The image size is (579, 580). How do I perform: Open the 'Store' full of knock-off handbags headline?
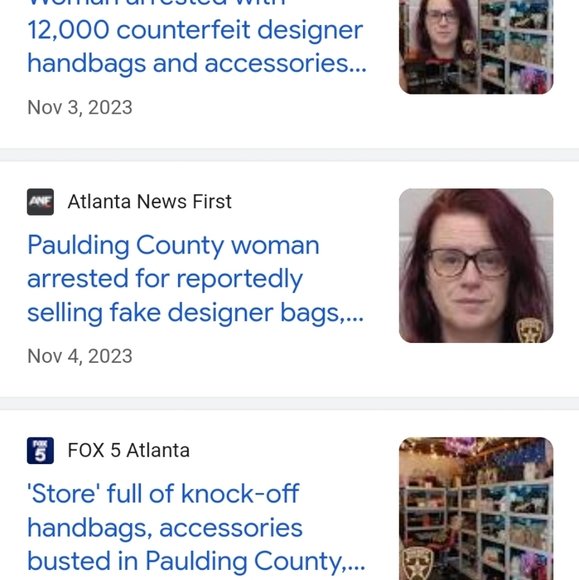click(x=196, y=527)
